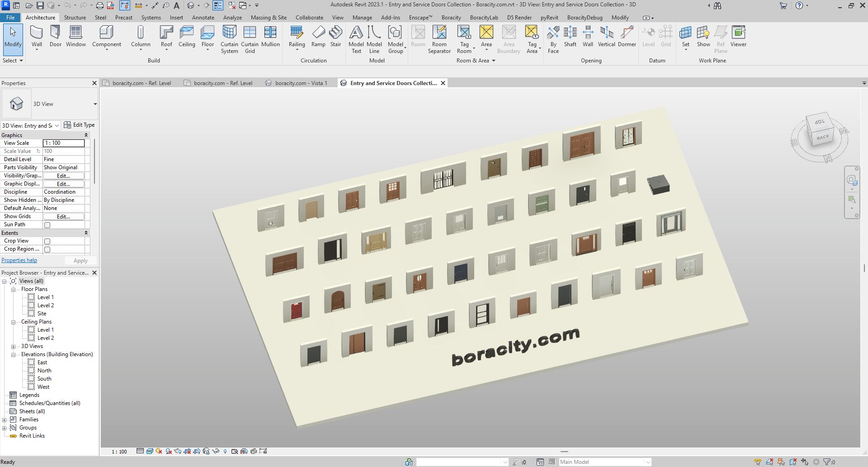Select the Room Separator tool
Screen dimensions: 868x467
[x=439, y=39]
